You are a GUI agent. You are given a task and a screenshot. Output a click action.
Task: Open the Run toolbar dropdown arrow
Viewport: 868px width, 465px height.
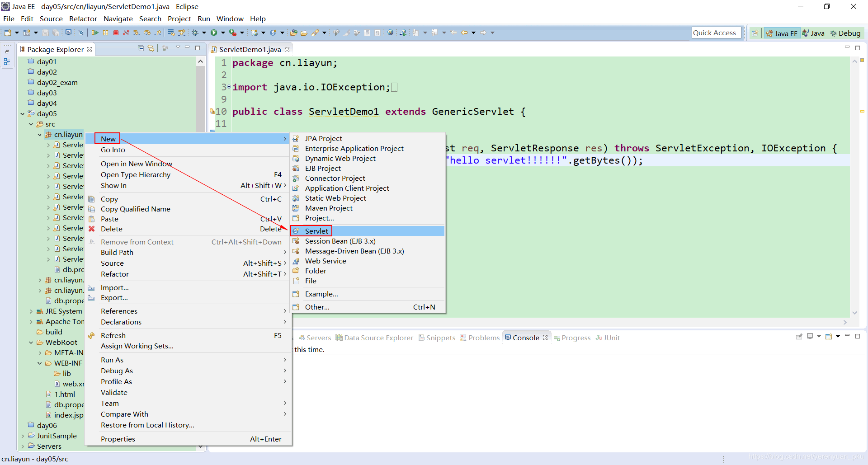point(222,33)
